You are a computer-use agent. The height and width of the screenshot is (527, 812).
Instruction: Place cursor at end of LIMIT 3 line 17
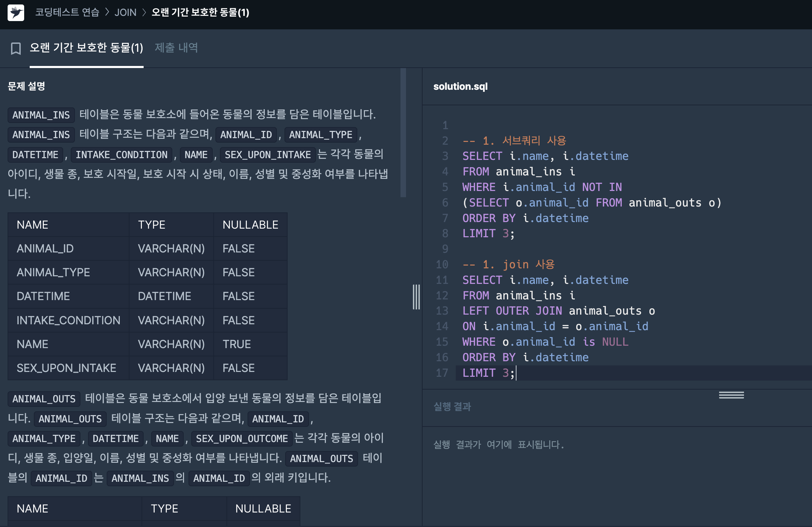[x=516, y=373]
